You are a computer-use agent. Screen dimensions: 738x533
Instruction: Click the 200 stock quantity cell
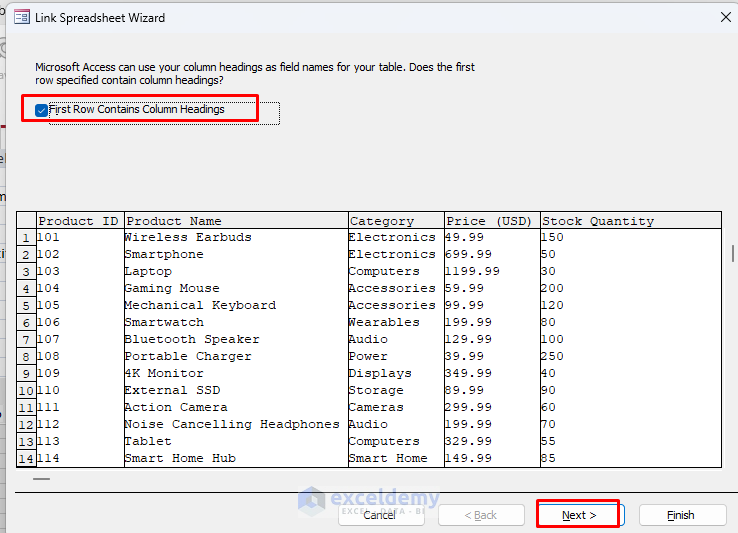coord(631,288)
